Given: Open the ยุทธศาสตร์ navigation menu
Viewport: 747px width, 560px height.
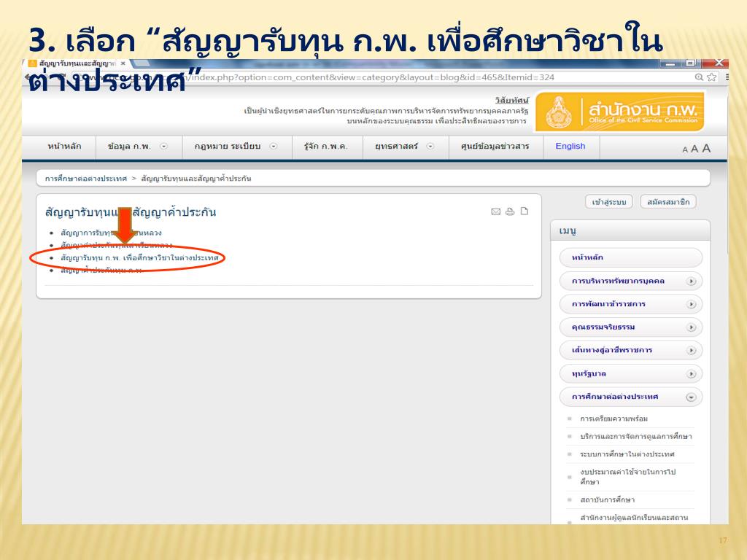Looking at the screenshot, I should 396,146.
